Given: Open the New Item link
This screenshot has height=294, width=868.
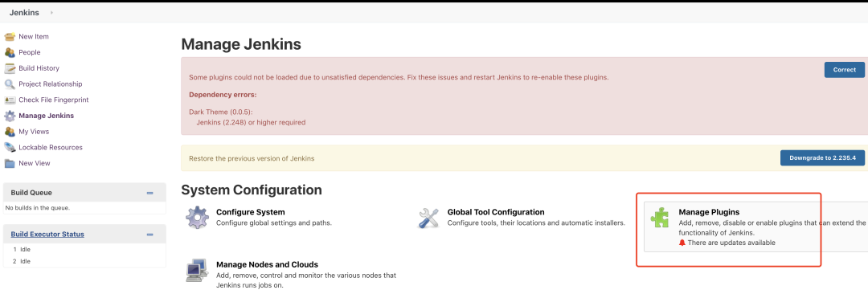Looking at the screenshot, I should tap(34, 36).
